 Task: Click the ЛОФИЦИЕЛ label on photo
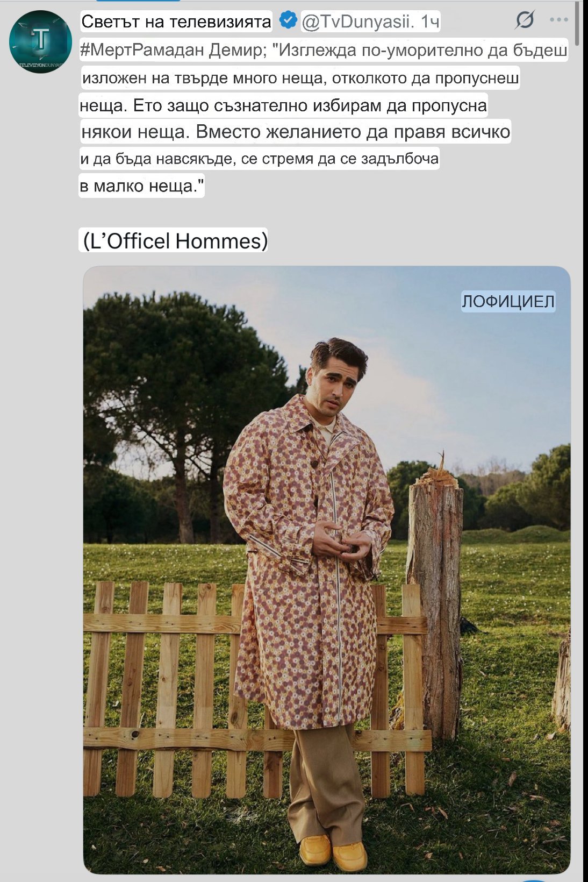[x=508, y=302]
